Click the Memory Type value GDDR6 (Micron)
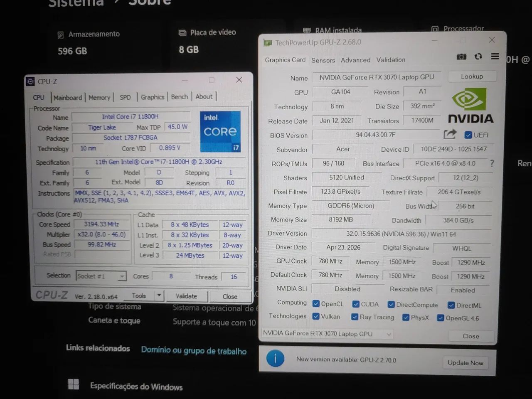 click(351, 206)
